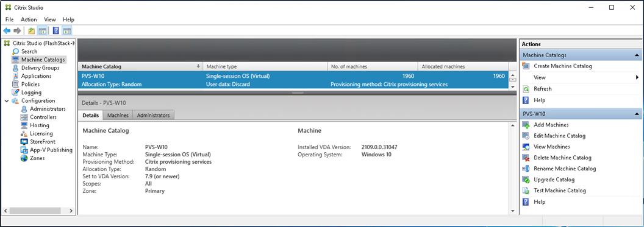Click the catalog list scroll up arrow
The image size is (644, 227).
pos(512,75)
